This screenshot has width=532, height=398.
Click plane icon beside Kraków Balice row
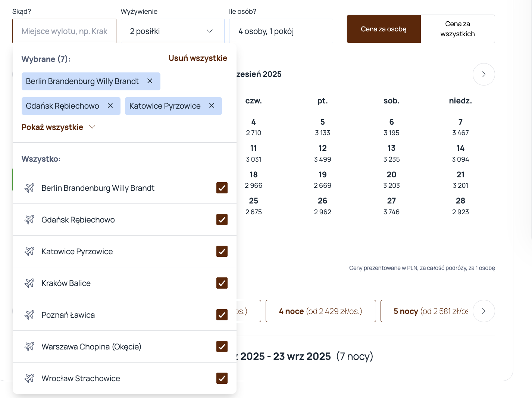pos(29,283)
